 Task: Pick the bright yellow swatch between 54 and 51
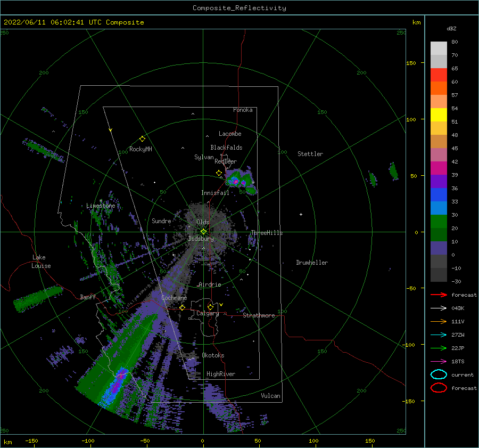(439, 115)
